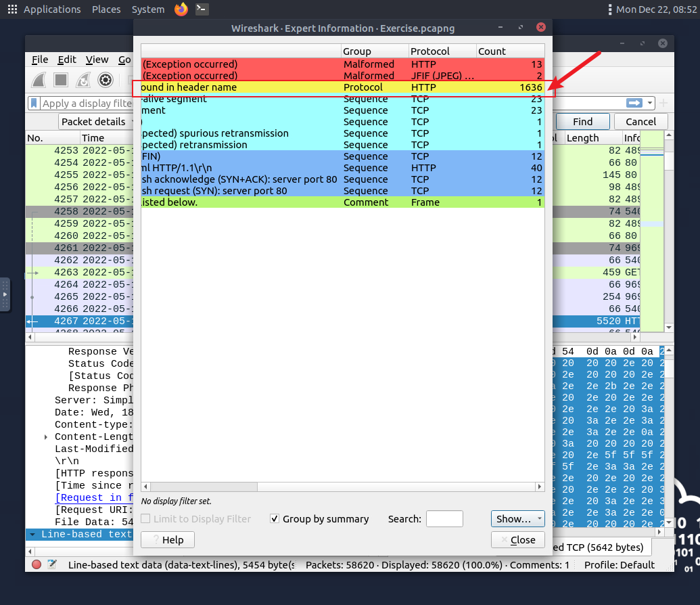This screenshot has width=700, height=605.
Task: Open the Places menu
Action: click(106, 9)
